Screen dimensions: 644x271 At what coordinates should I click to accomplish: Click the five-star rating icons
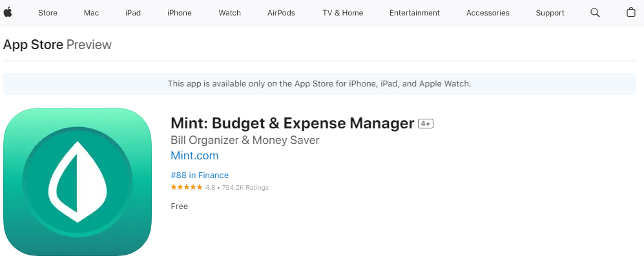(x=187, y=187)
